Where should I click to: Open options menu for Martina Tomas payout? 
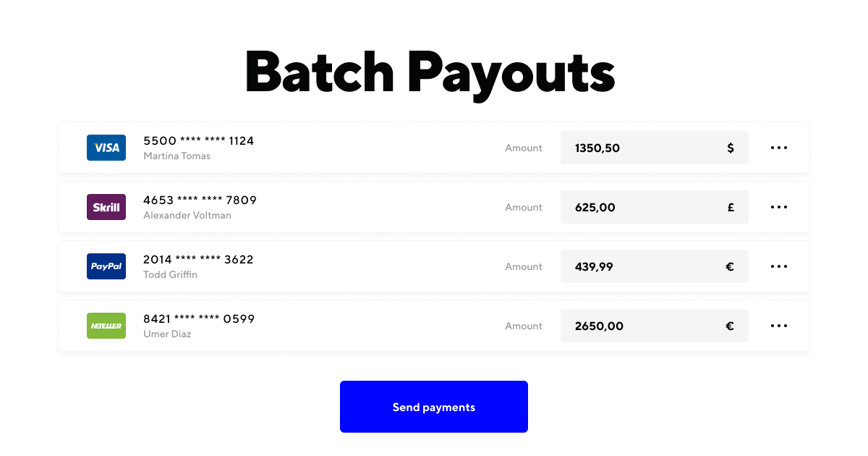tap(779, 148)
